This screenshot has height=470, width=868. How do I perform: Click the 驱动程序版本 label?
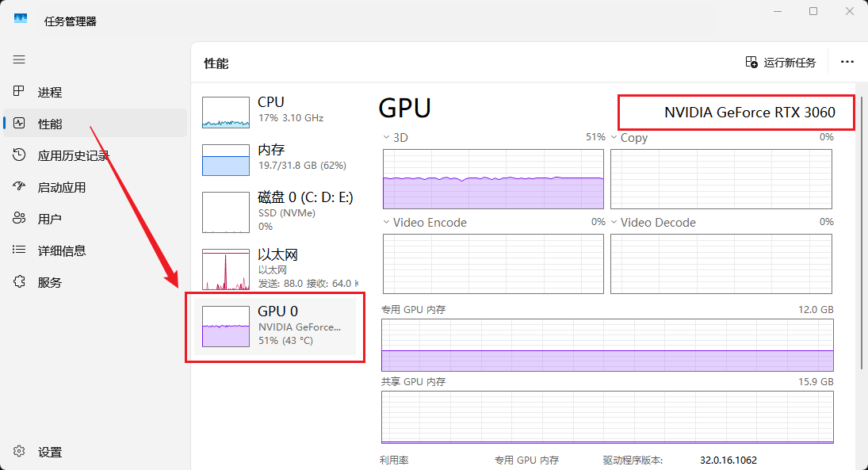(x=633, y=460)
